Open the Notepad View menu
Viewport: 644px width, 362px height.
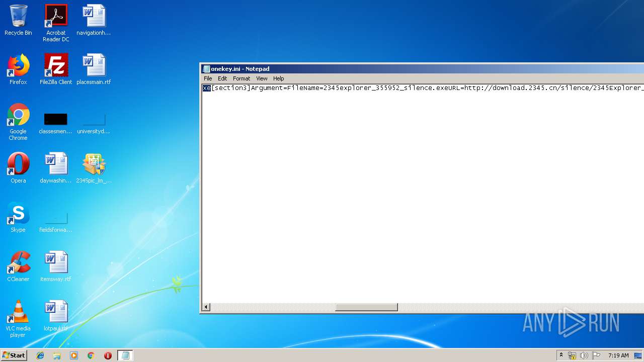[x=262, y=78]
